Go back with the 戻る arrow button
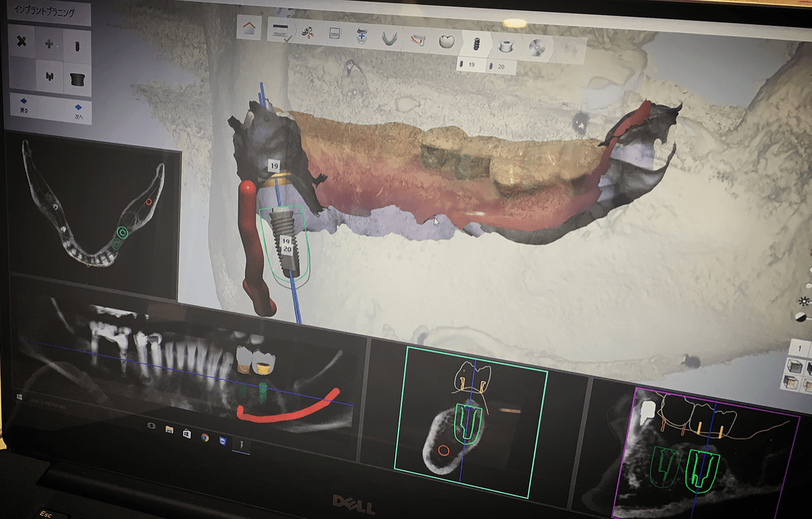This screenshot has width=812, height=519. (22, 104)
